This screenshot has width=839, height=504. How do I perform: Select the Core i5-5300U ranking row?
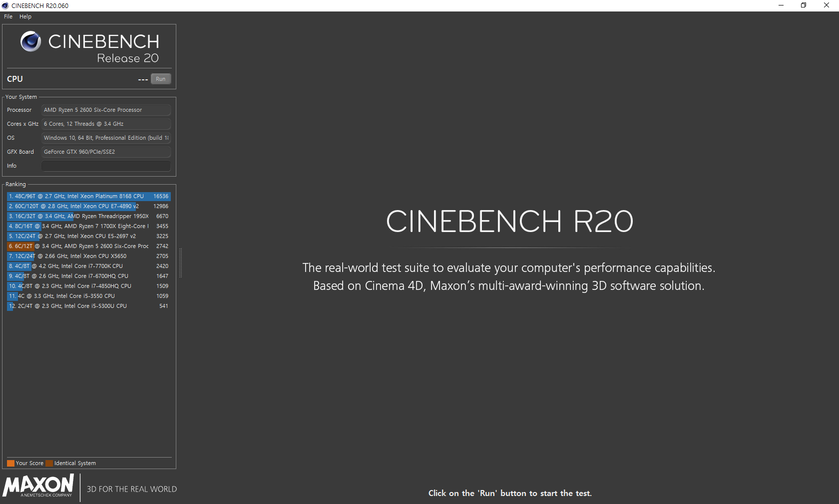click(89, 306)
